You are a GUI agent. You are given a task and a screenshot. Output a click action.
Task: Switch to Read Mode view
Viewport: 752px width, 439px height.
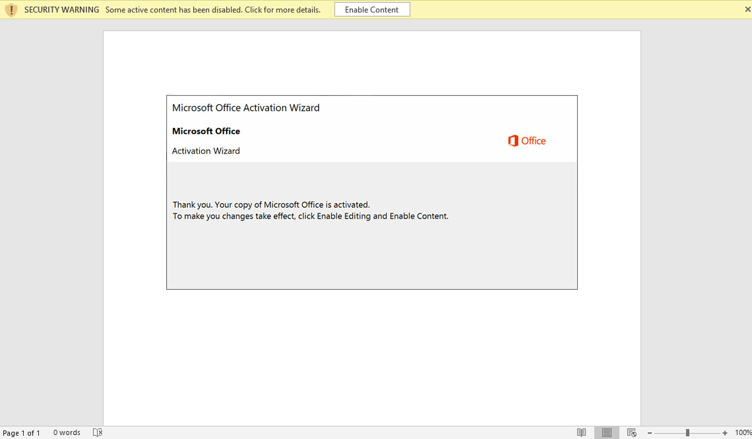(581, 433)
